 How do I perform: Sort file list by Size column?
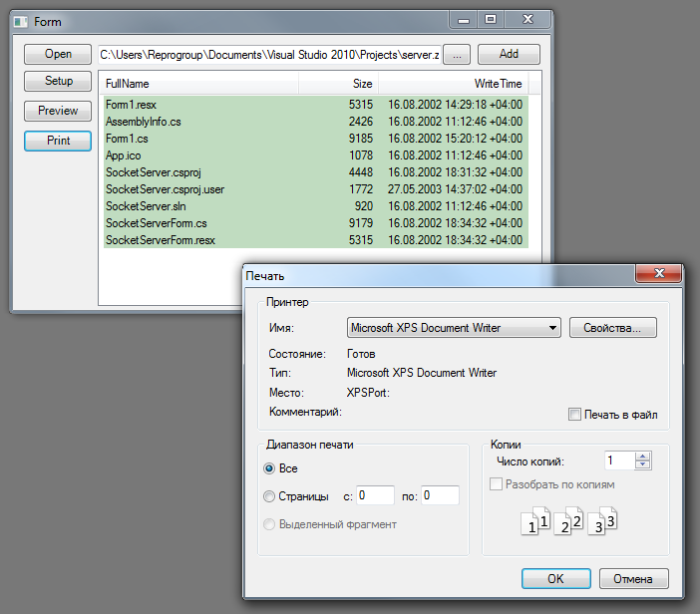tap(339, 84)
